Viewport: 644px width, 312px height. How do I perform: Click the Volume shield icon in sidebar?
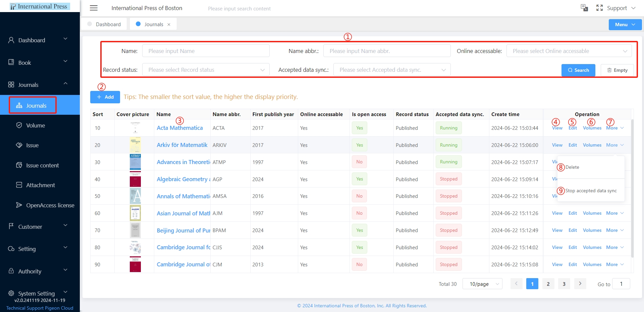(x=19, y=125)
